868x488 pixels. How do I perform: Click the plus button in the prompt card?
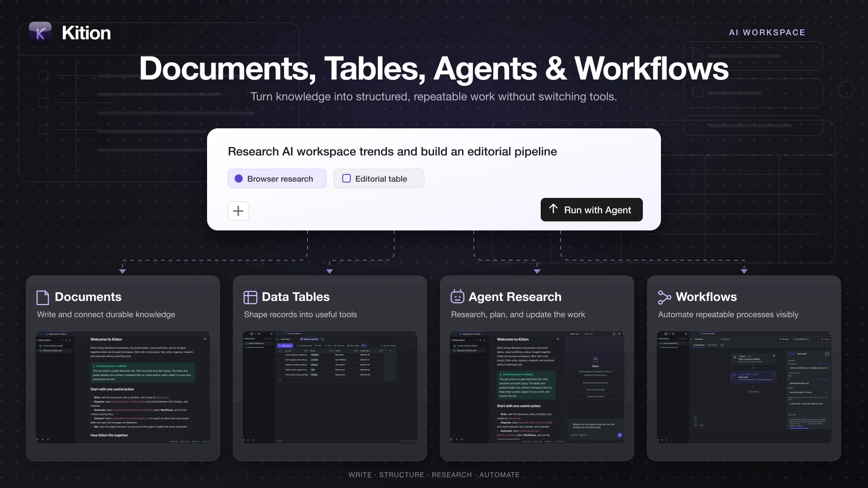click(x=238, y=211)
